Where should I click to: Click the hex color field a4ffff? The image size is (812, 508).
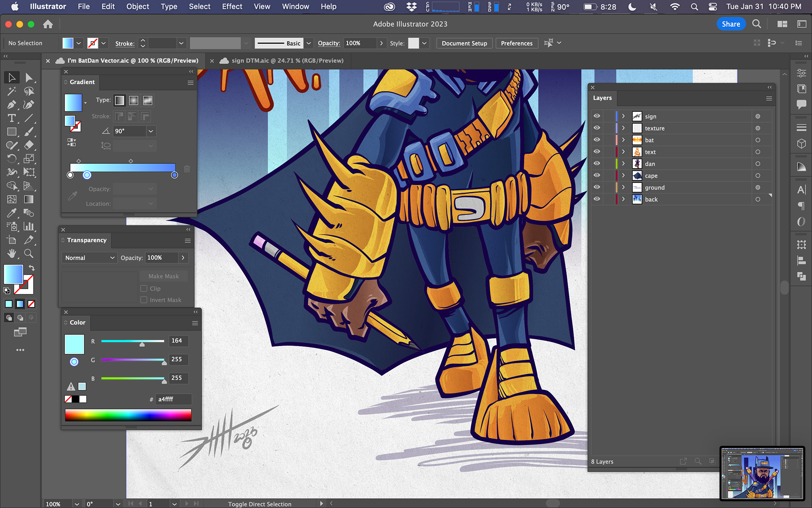click(x=174, y=399)
